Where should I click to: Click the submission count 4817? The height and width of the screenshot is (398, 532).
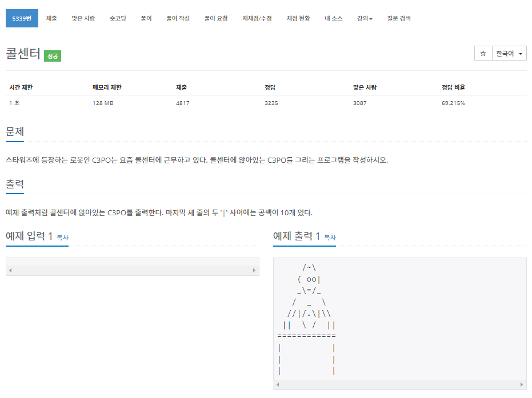pyautogui.click(x=182, y=103)
